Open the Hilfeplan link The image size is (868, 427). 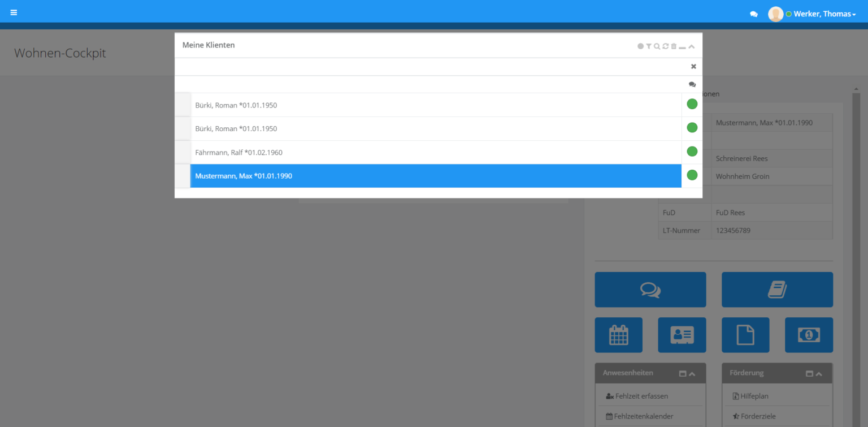[x=754, y=396]
